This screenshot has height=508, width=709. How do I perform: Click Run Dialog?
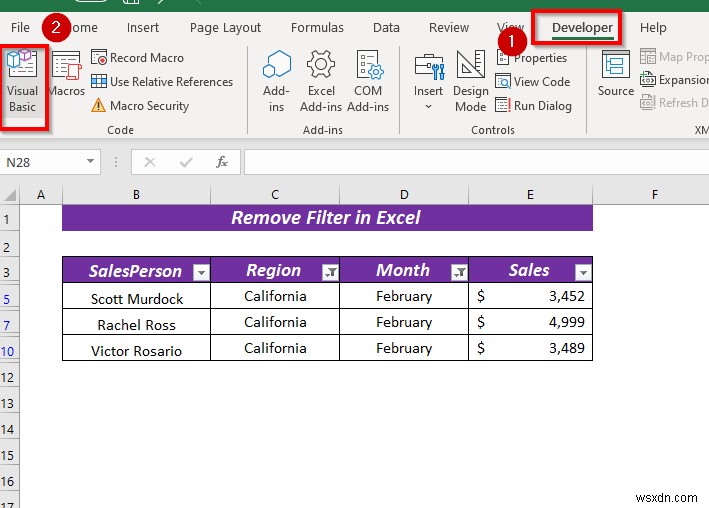(x=534, y=106)
